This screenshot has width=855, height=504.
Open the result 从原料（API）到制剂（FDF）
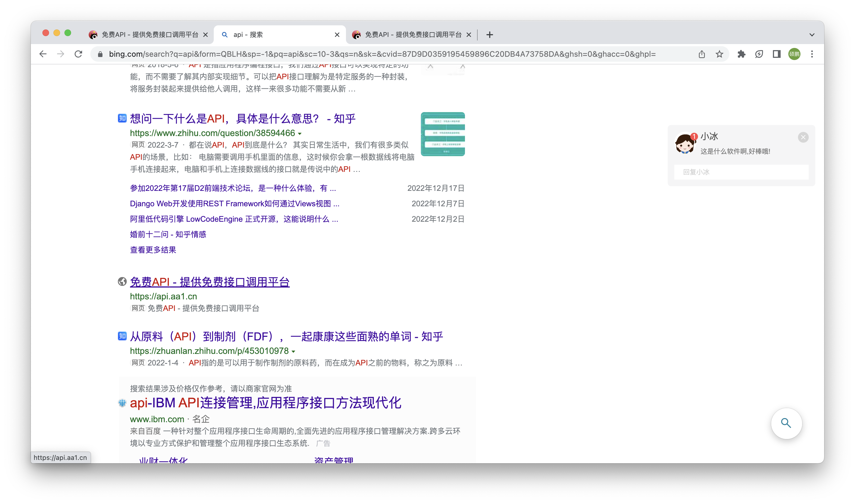[286, 337]
